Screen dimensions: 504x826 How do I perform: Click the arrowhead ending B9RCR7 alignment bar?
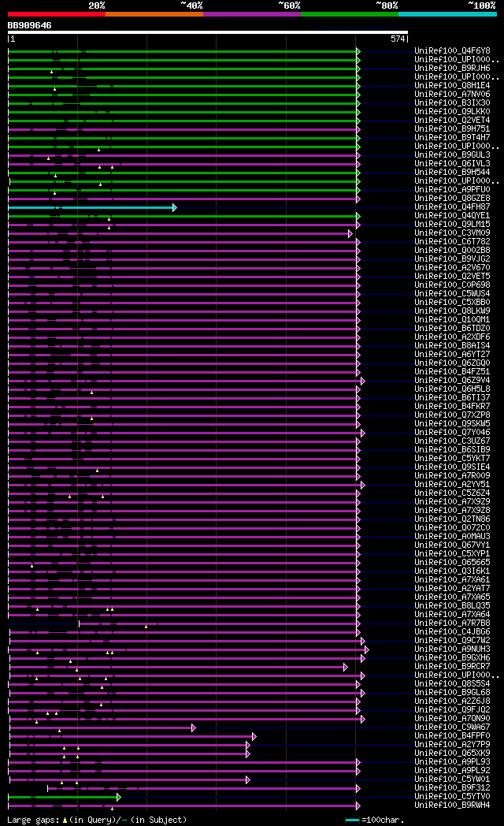[x=346, y=668]
